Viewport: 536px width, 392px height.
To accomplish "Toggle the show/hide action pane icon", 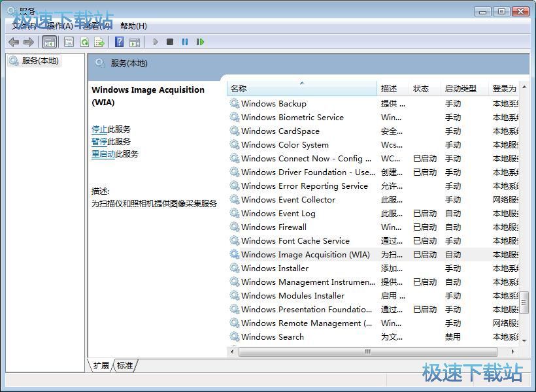I will pos(135,42).
